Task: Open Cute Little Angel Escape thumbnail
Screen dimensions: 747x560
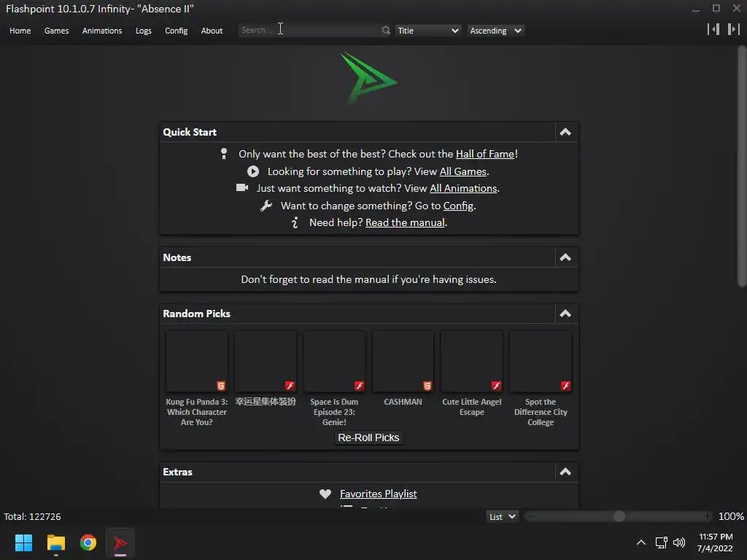Action: 472,362
